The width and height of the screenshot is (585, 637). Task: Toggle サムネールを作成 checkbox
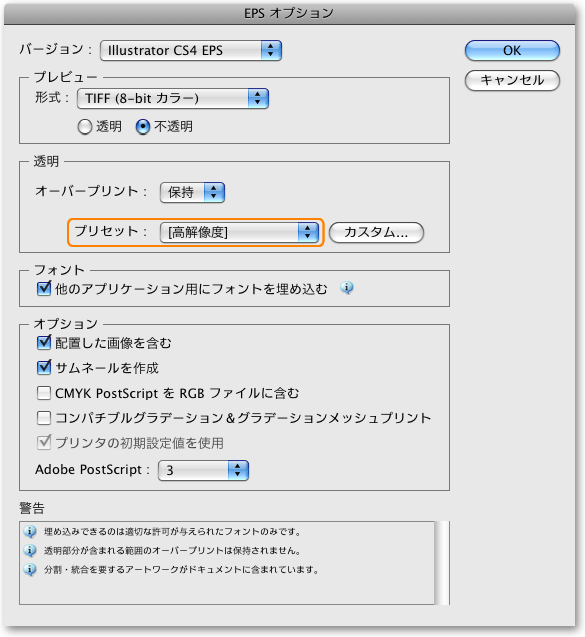coord(44,368)
